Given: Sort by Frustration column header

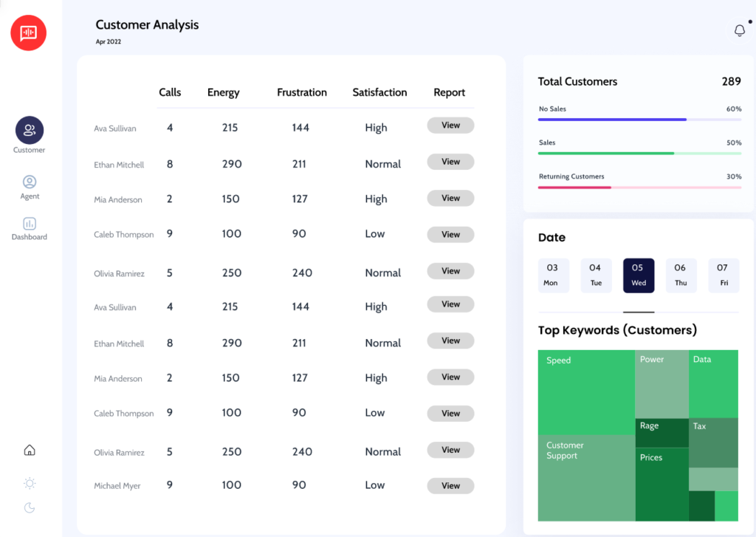Looking at the screenshot, I should point(301,92).
